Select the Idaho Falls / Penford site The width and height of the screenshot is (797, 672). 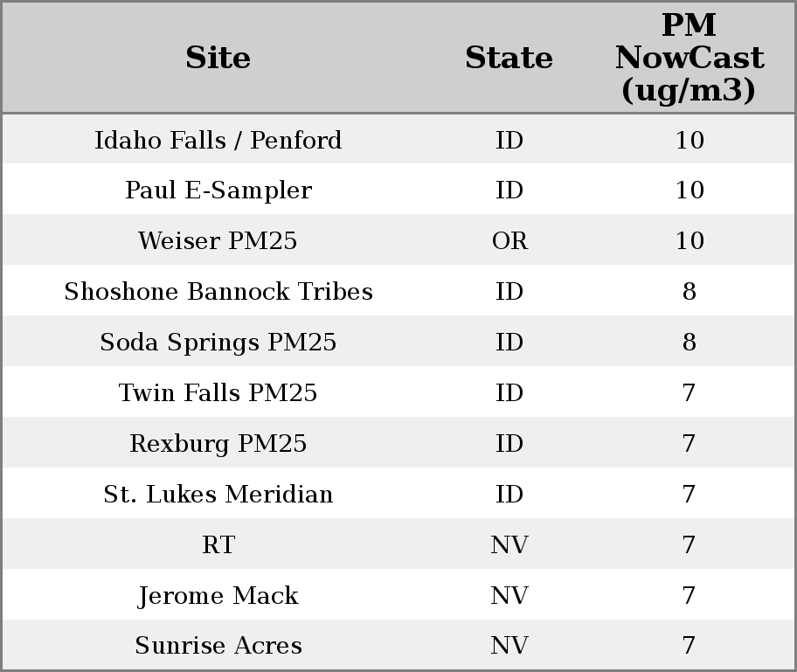point(218,140)
